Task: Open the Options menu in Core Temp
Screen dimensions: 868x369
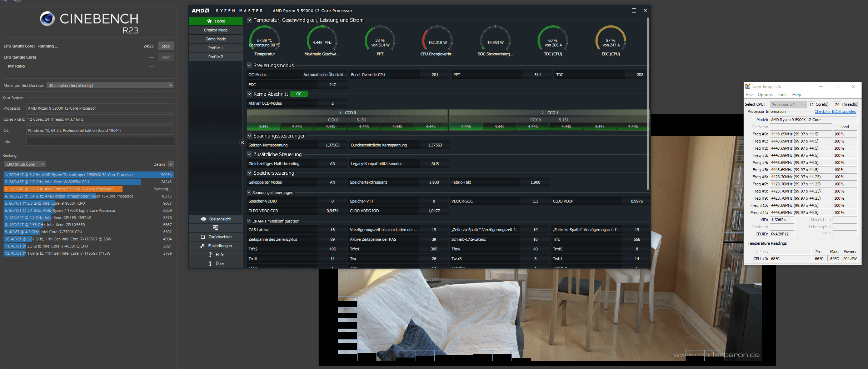Action: [x=765, y=95]
